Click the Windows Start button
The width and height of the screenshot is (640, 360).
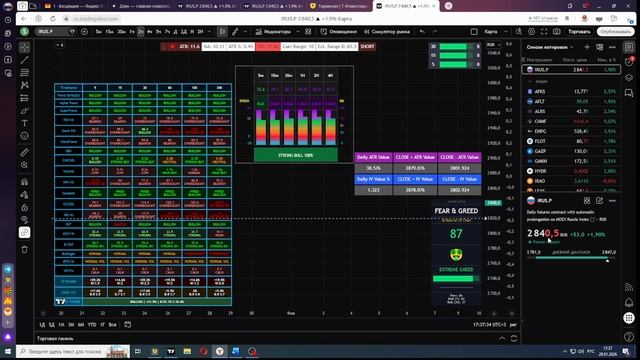8,351
